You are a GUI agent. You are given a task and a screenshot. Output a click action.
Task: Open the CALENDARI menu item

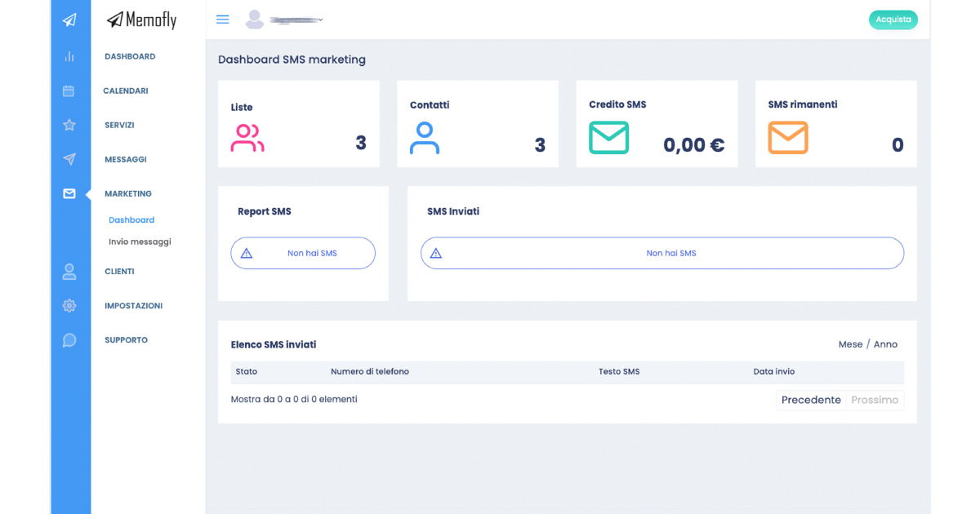tap(126, 91)
